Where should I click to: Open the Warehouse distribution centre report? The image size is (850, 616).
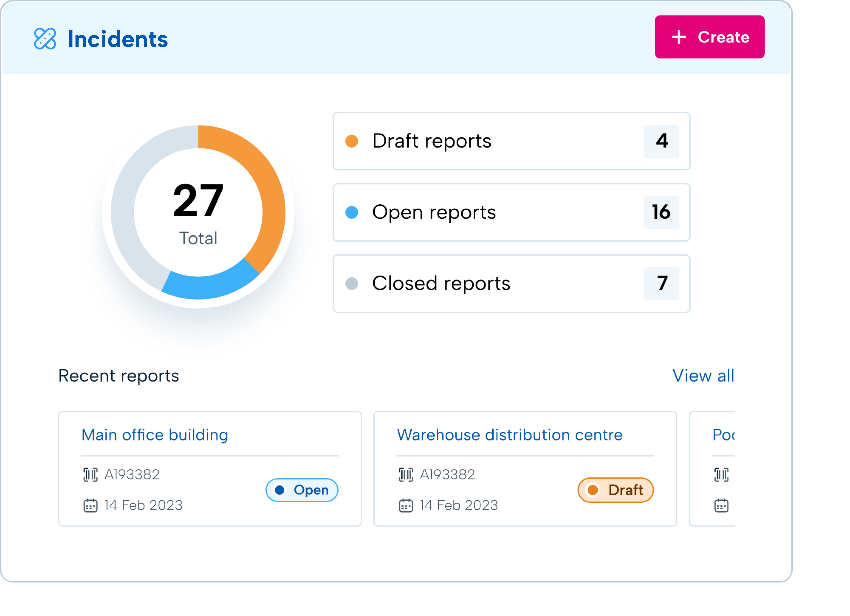click(x=510, y=435)
